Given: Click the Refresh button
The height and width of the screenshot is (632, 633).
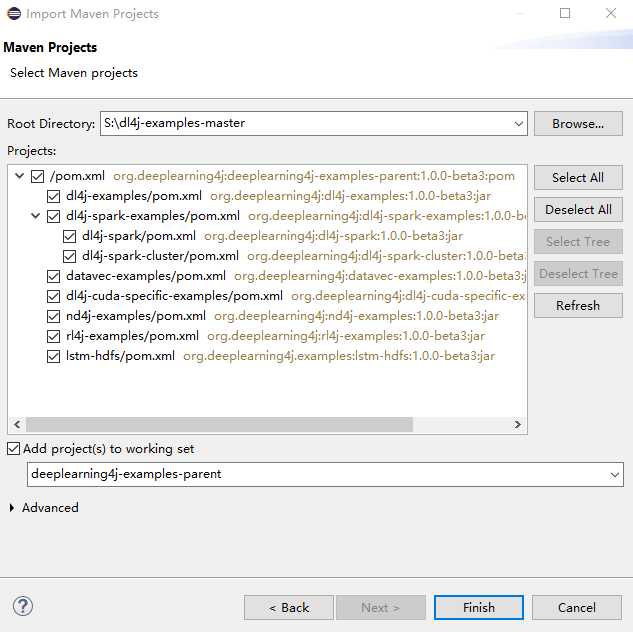Looking at the screenshot, I should click(578, 306).
